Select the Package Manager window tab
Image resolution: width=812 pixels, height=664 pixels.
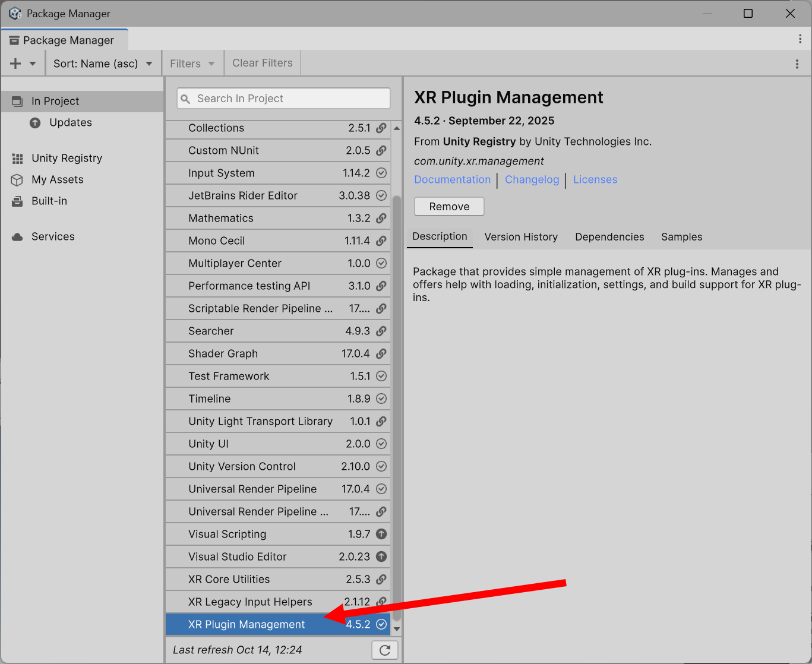[65, 40]
